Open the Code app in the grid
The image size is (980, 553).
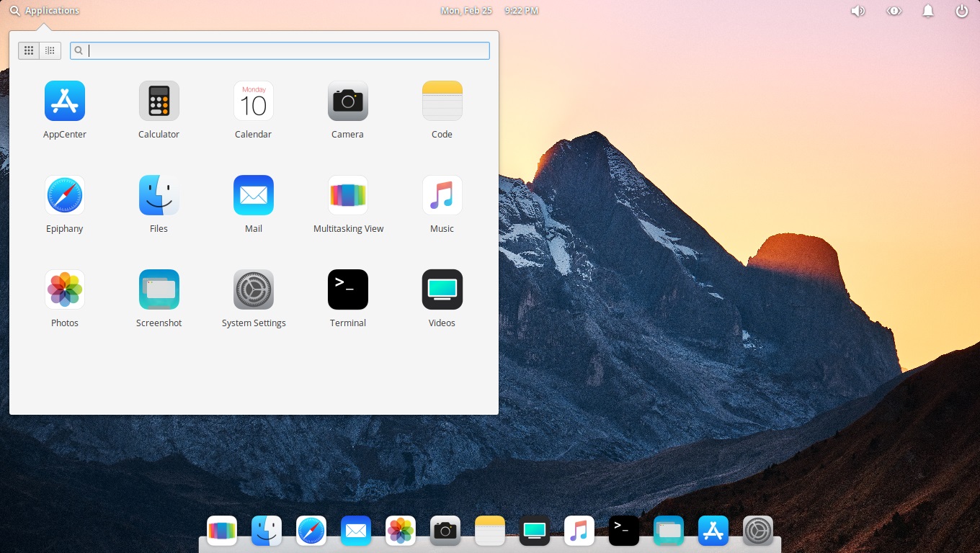tap(442, 109)
